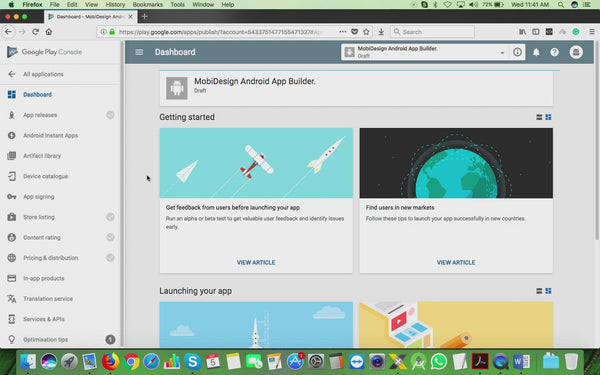Save page to Pocket icon

tap(355, 32)
